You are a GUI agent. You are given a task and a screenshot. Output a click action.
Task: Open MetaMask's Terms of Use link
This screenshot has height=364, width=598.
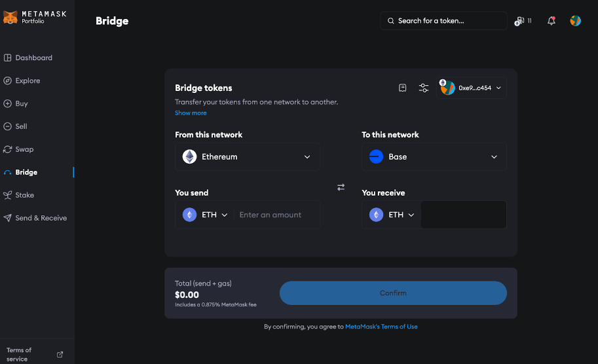381,327
